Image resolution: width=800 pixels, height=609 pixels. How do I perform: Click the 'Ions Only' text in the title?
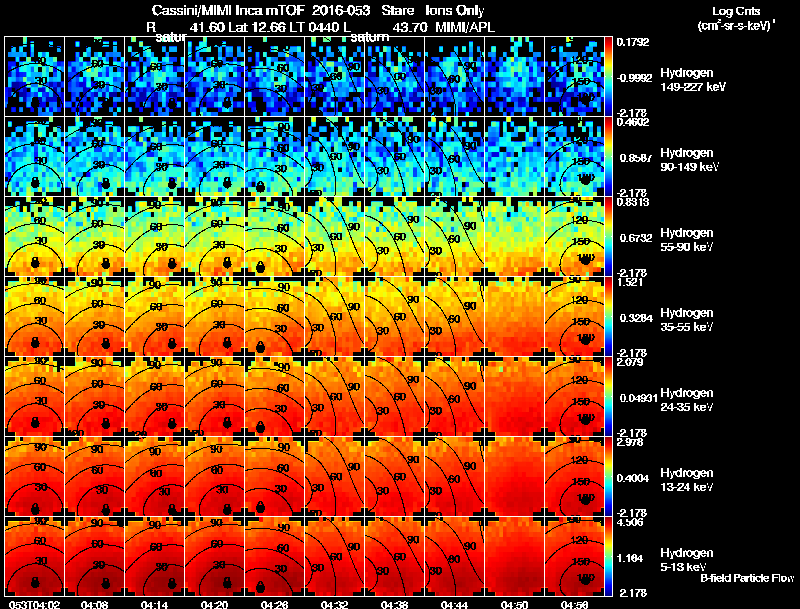coord(455,11)
